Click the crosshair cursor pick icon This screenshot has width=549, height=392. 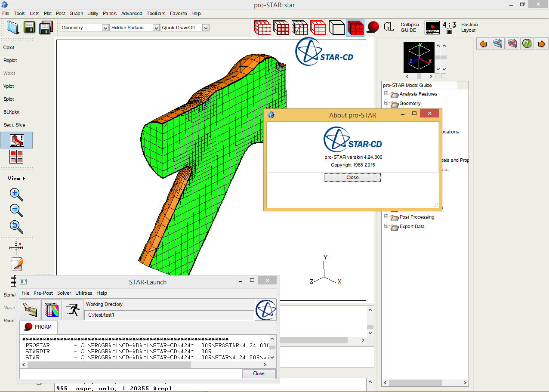(16, 247)
